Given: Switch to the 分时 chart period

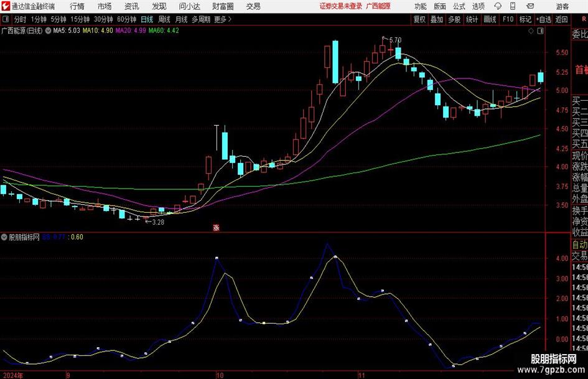Looking at the screenshot, I should 21,19.
